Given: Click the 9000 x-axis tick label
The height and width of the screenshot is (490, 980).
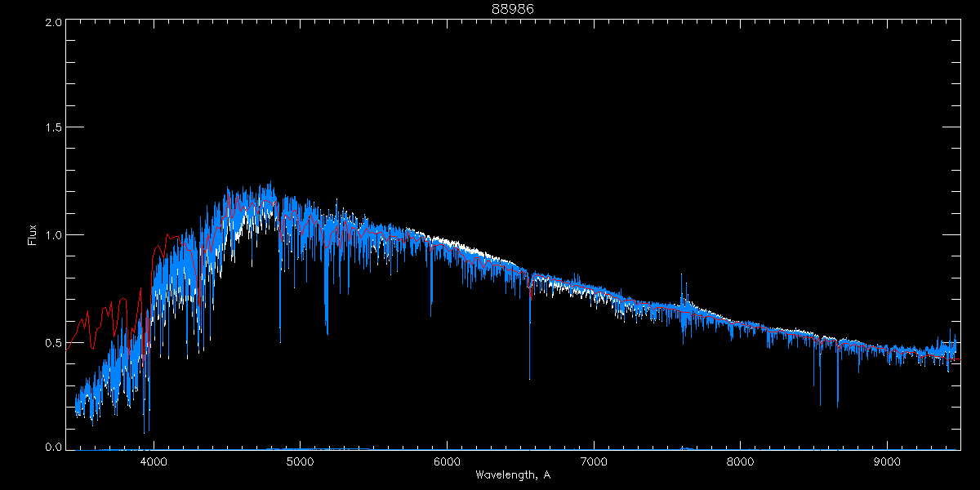Looking at the screenshot, I should 887,461.
